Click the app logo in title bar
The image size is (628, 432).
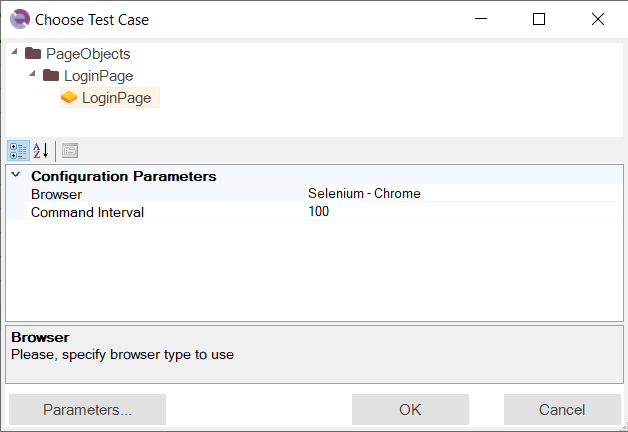click(x=20, y=19)
